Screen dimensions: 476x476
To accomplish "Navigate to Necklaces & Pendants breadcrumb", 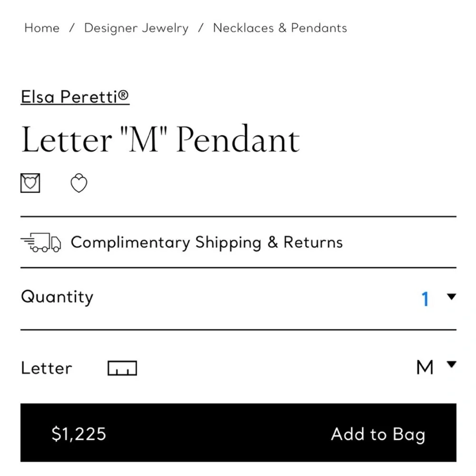I will [279, 28].
